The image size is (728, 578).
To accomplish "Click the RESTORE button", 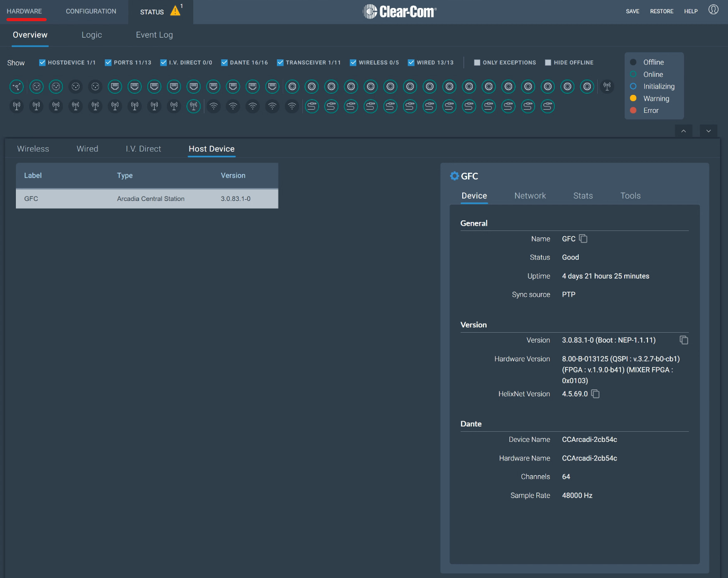I will (x=661, y=11).
